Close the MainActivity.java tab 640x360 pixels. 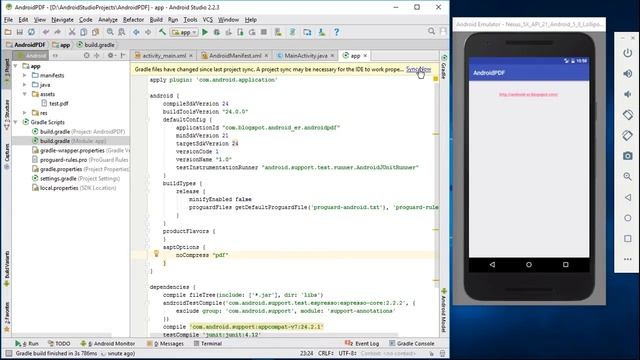[332, 56]
